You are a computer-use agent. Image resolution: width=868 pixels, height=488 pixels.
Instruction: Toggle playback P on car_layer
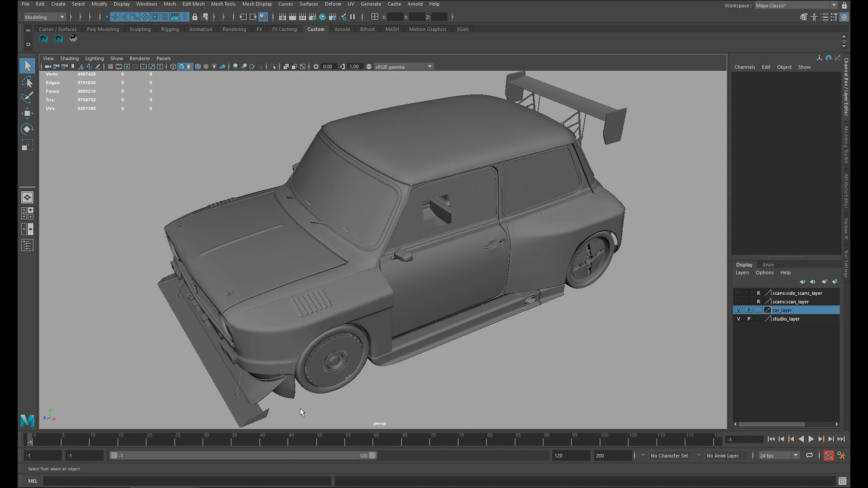point(748,310)
